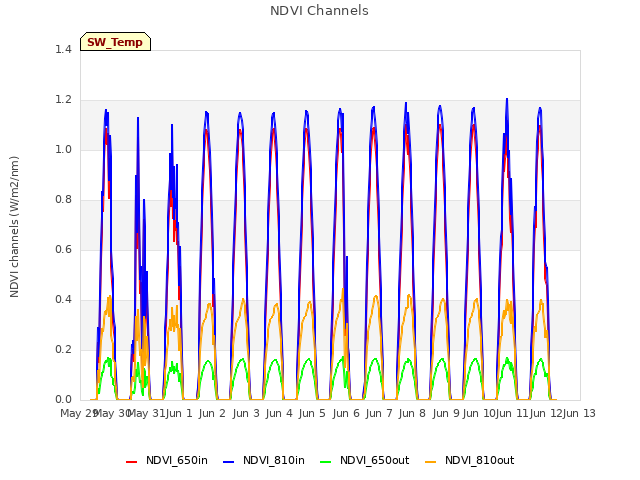
Task: Click the Jun 5 x-axis date label
Action: pyautogui.click(x=312, y=413)
